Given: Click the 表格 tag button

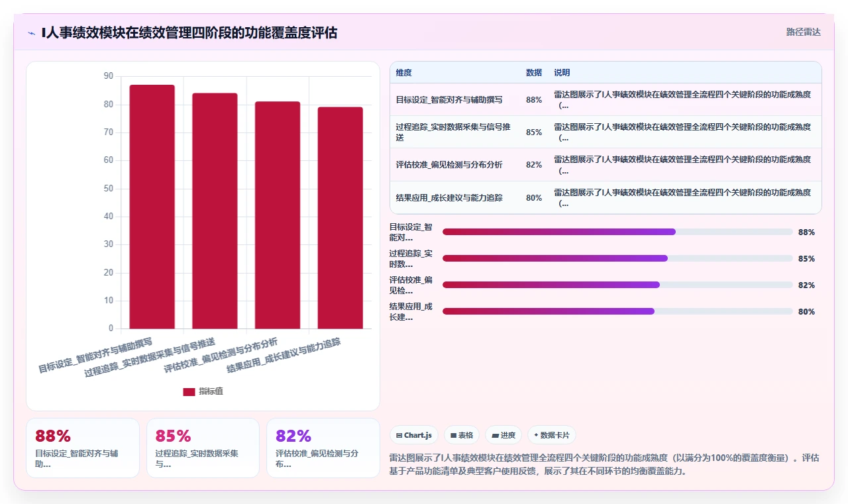Looking at the screenshot, I should pos(462,435).
